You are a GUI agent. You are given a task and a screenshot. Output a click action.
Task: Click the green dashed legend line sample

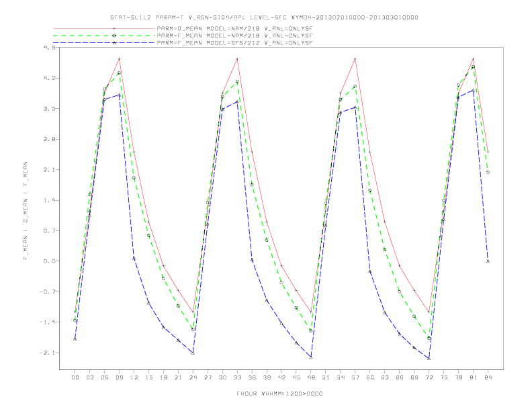tap(104, 36)
